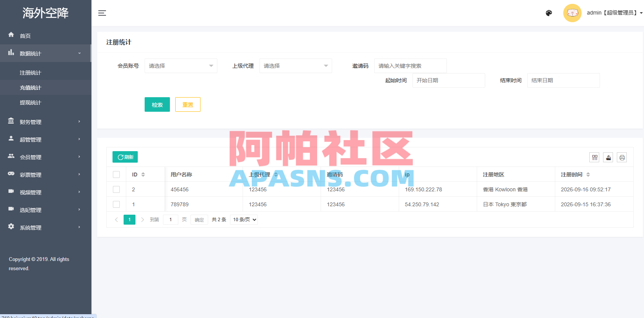
Task: Check the row for user 789789
Action: click(116, 204)
